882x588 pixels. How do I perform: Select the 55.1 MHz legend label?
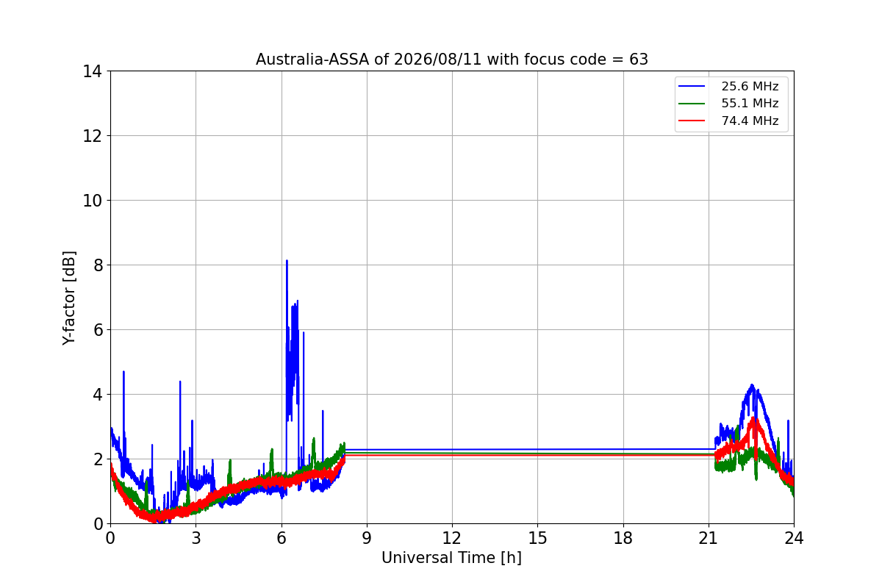click(750, 104)
